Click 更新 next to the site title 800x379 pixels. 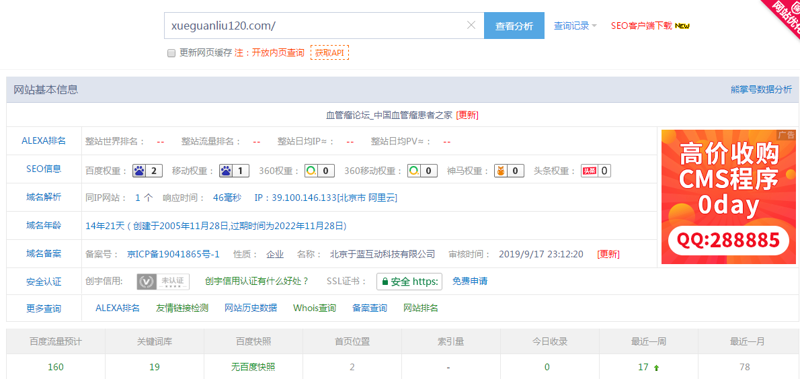(467, 115)
